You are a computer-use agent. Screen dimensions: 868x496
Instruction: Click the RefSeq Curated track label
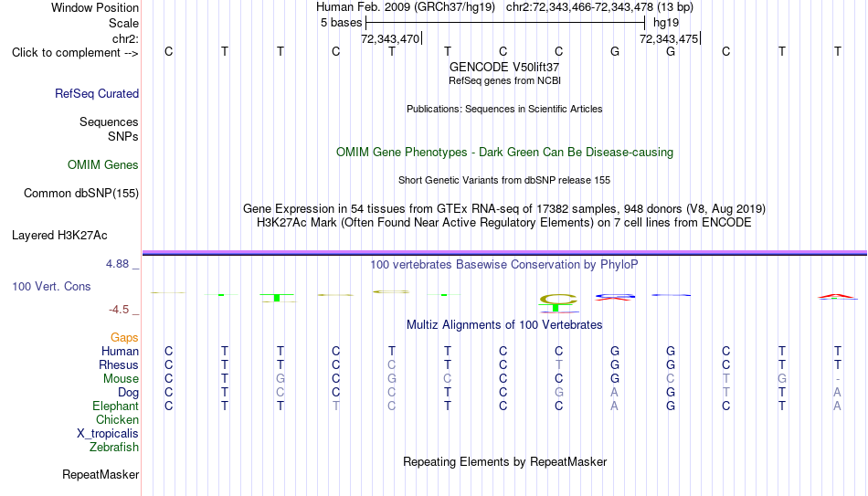pyautogui.click(x=96, y=93)
